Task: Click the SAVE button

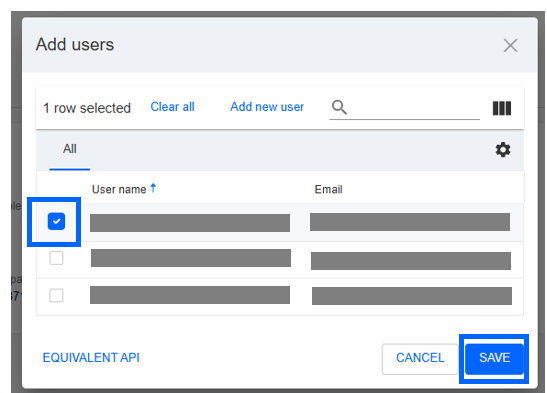Action: [494, 359]
